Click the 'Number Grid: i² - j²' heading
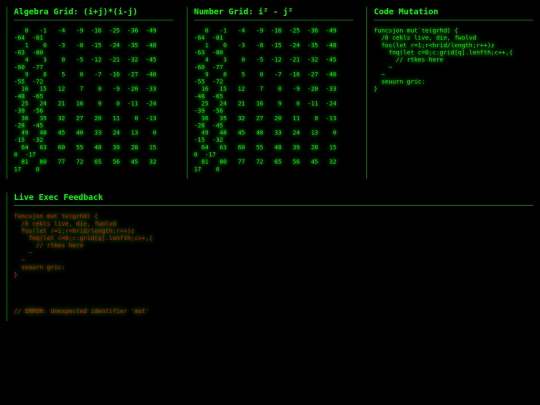The image size is (540, 405). [x=243, y=12]
